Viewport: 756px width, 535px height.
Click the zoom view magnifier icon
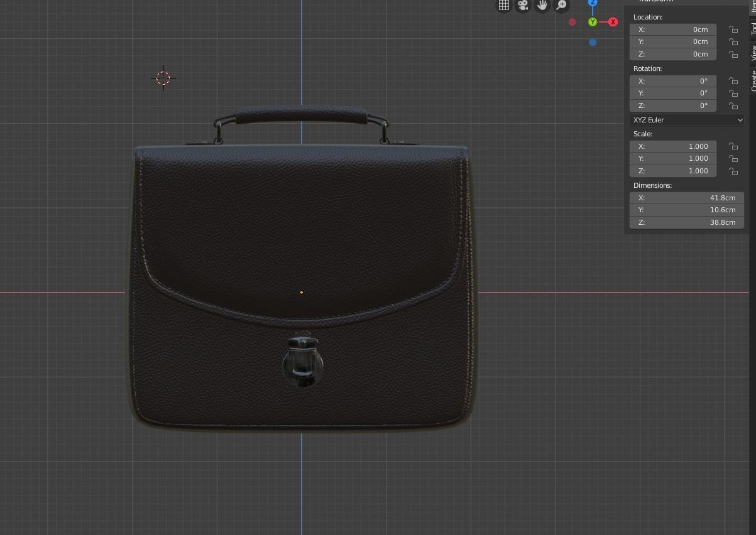tap(561, 5)
